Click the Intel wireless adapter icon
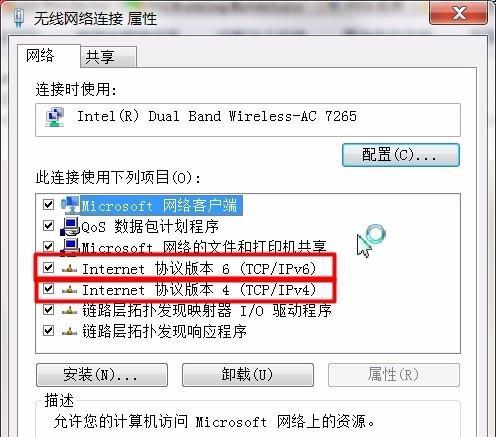 pyautogui.click(x=55, y=117)
